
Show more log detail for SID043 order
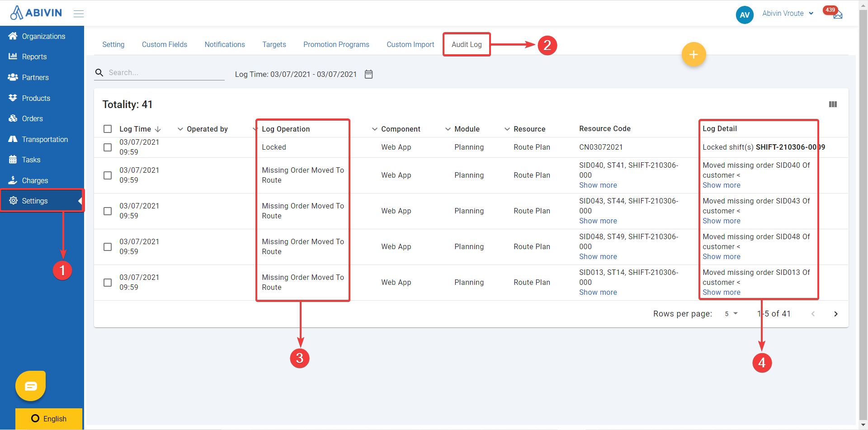722,221
